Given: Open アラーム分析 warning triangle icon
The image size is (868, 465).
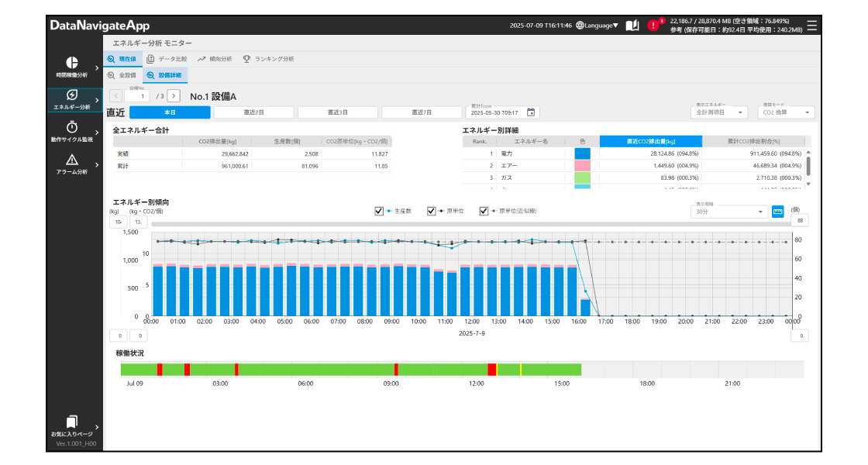Looking at the screenshot, I should pyautogui.click(x=71, y=160).
